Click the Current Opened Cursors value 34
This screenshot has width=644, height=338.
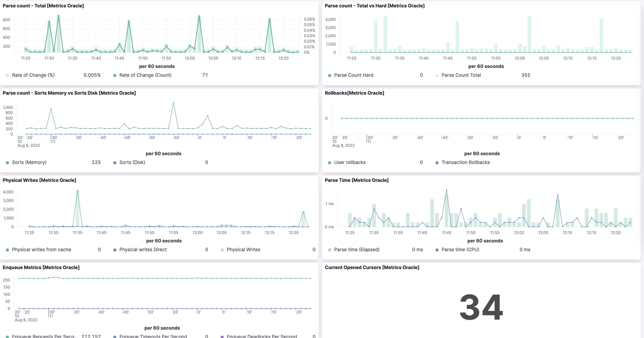click(x=481, y=307)
